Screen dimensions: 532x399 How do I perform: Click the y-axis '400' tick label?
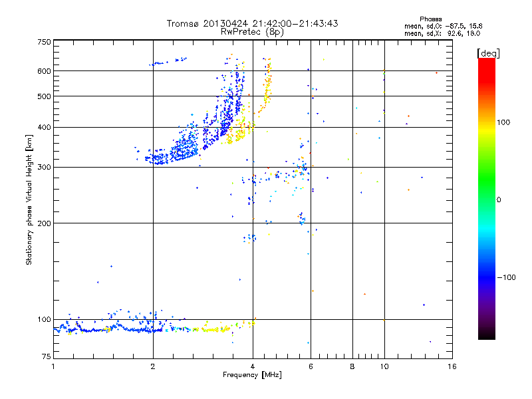[44, 127]
